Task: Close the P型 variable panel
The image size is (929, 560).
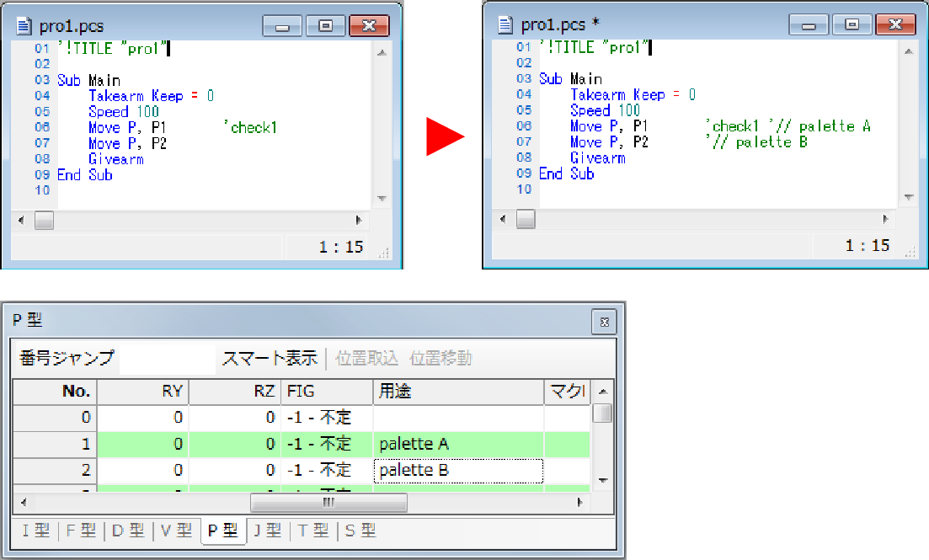Action: pyautogui.click(x=603, y=321)
